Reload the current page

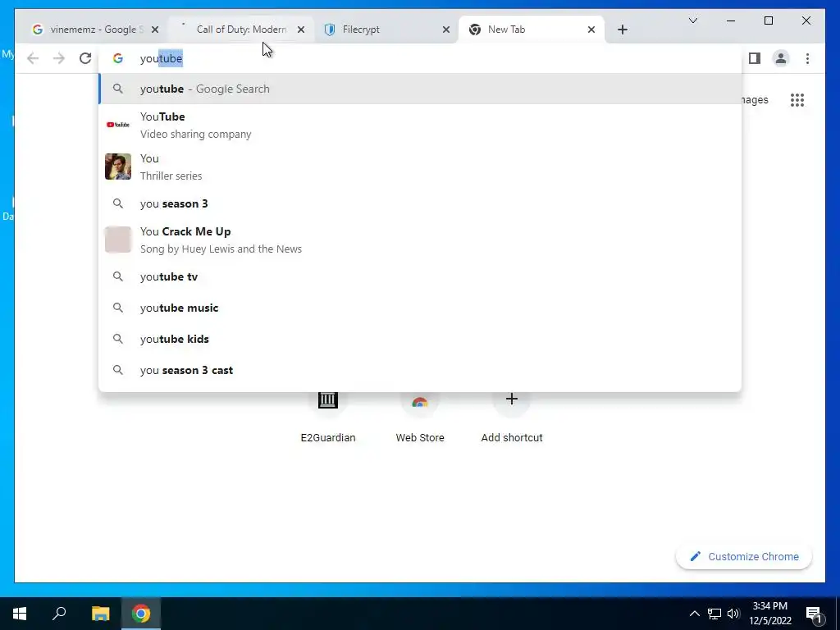(x=85, y=58)
